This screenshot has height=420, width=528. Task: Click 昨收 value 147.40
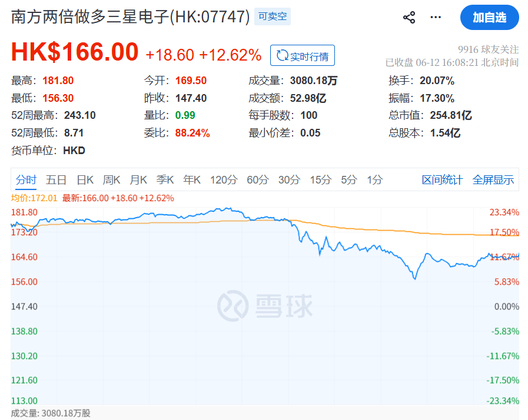pyautogui.click(x=191, y=98)
